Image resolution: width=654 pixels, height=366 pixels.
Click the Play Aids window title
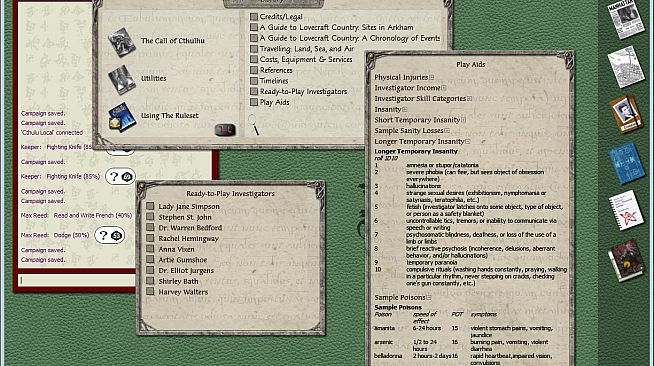tap(470, 64)
